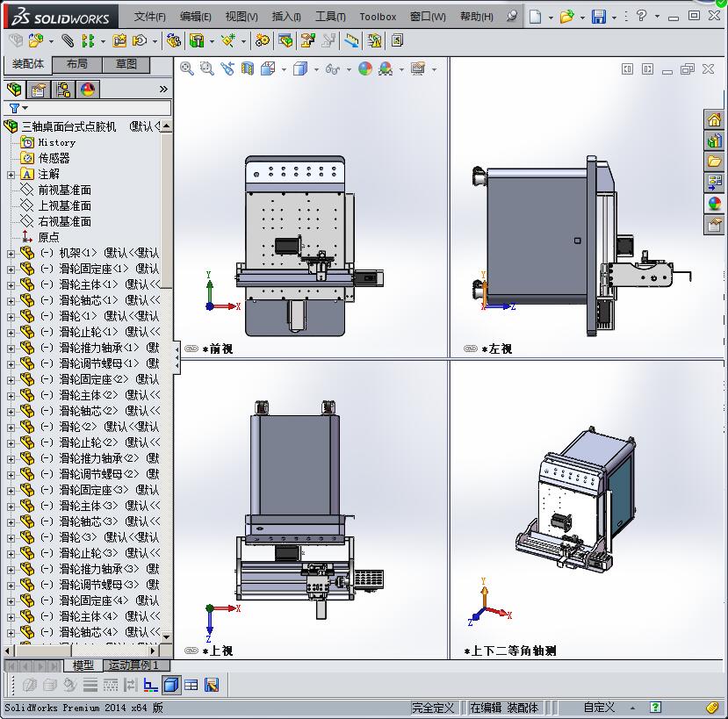Open the PropertyManager tab icon
Image resolution: width=728 pixels, height=719 pixels.
(x=38, y=89)
